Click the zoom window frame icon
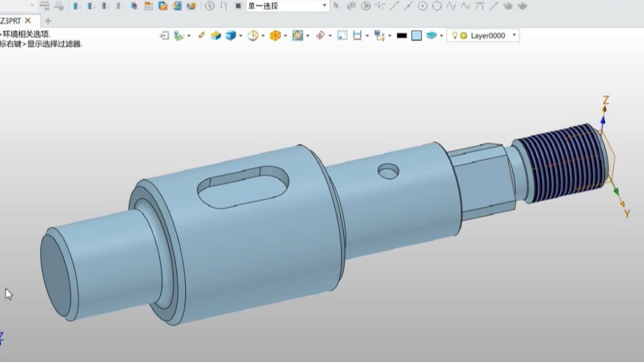The image size is (644, 362). pos(342,36)
